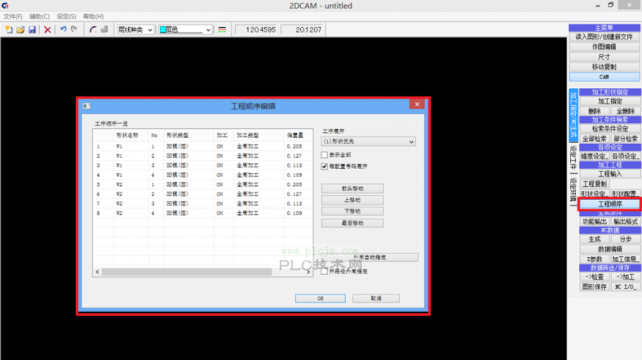Open the 设定(S) menu

[x=66, y=16]
